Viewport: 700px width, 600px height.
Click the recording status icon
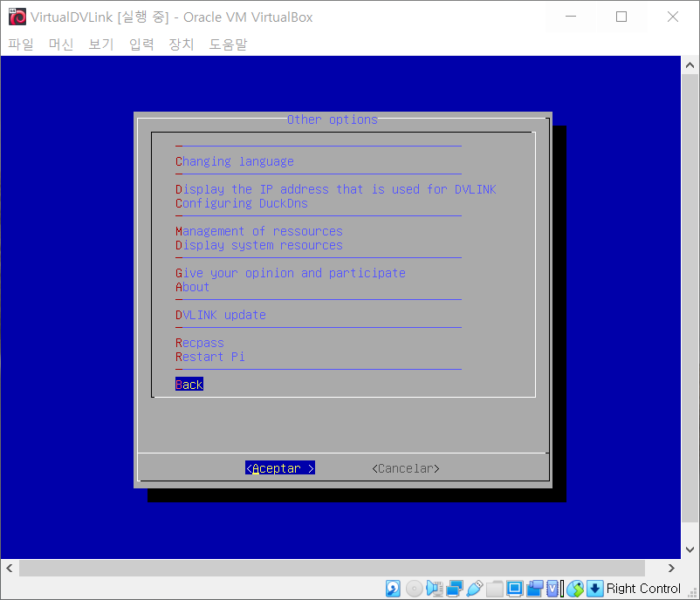[x=535, y=589]
